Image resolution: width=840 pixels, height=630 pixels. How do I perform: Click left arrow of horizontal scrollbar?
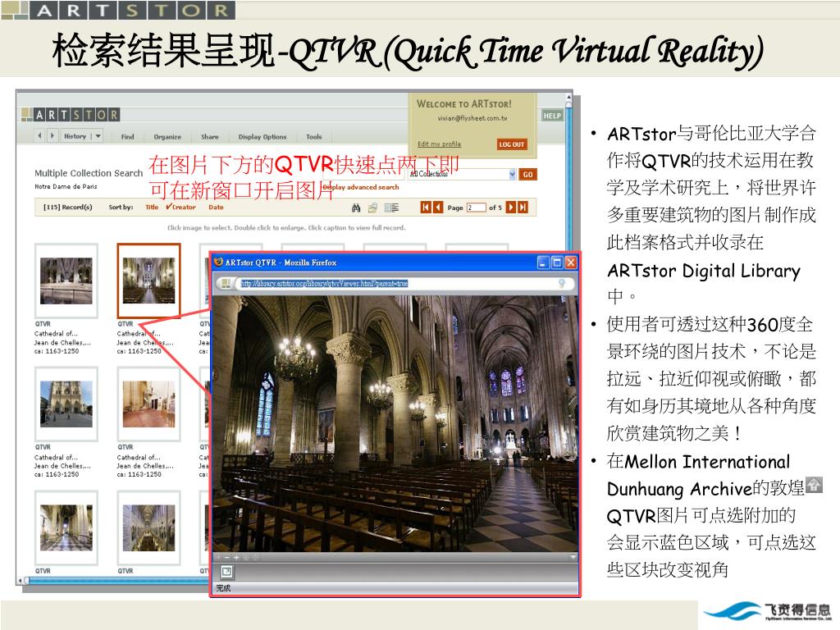(x=21, y=581)
